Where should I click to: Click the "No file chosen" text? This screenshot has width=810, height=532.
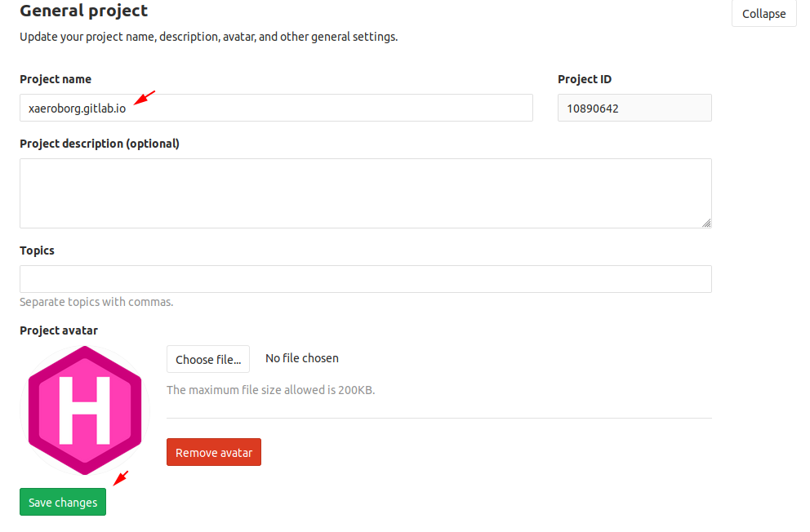pyautogui.click(x=302, y=358)
